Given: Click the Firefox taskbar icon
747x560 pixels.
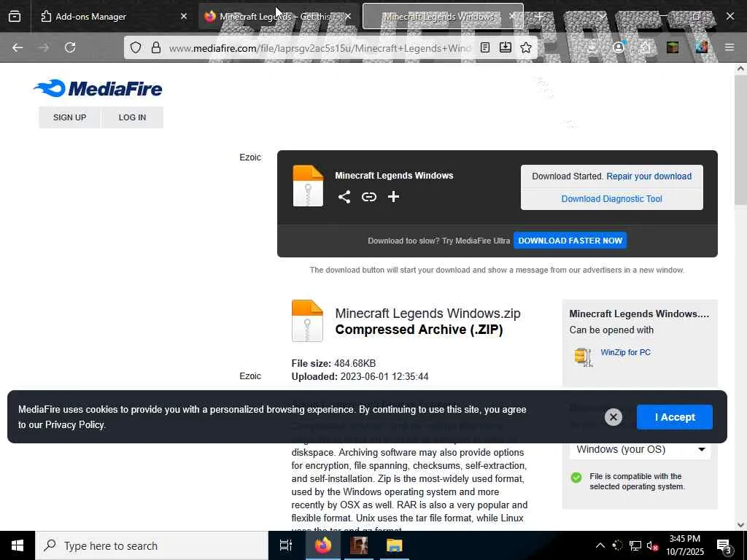Looking at the screenshot, I should [323, 545].
